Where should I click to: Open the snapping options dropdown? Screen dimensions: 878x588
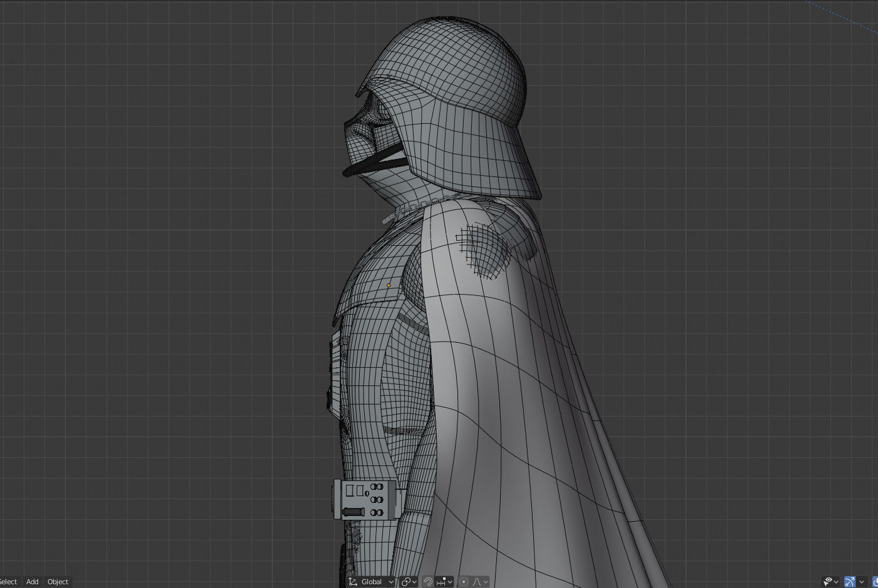444,582
